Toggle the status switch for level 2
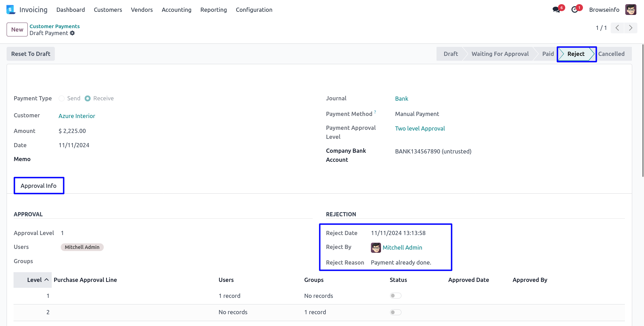 coord(395,312)
